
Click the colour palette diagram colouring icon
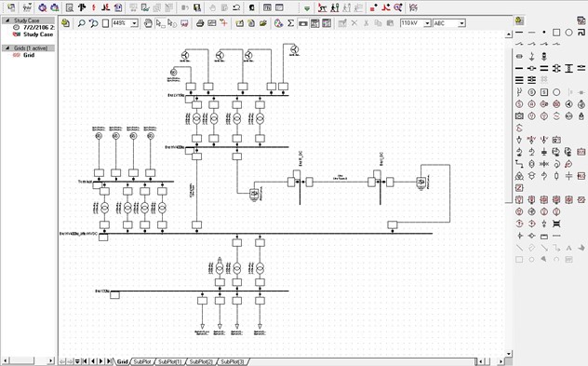278,23
